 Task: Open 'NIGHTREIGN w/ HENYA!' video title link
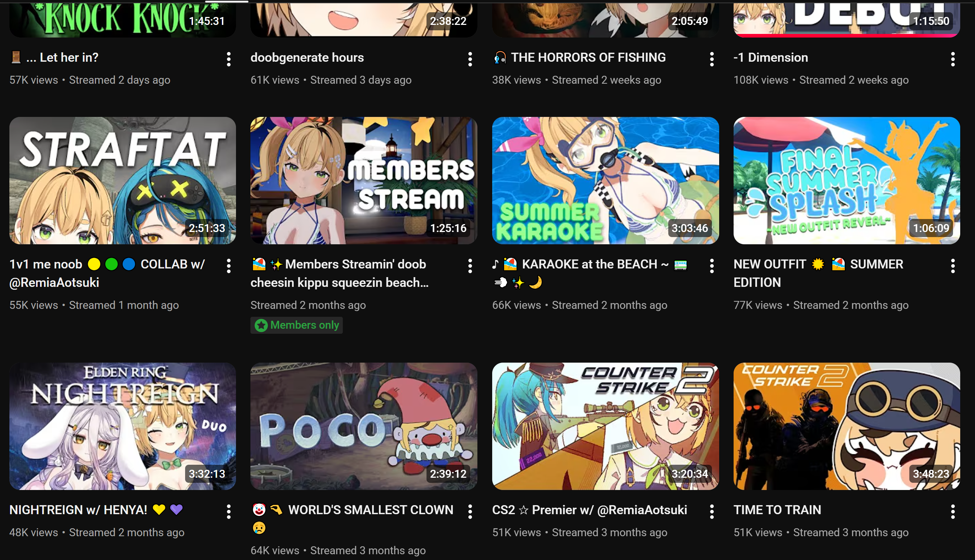pyautogui.click(x=78, y=509)
